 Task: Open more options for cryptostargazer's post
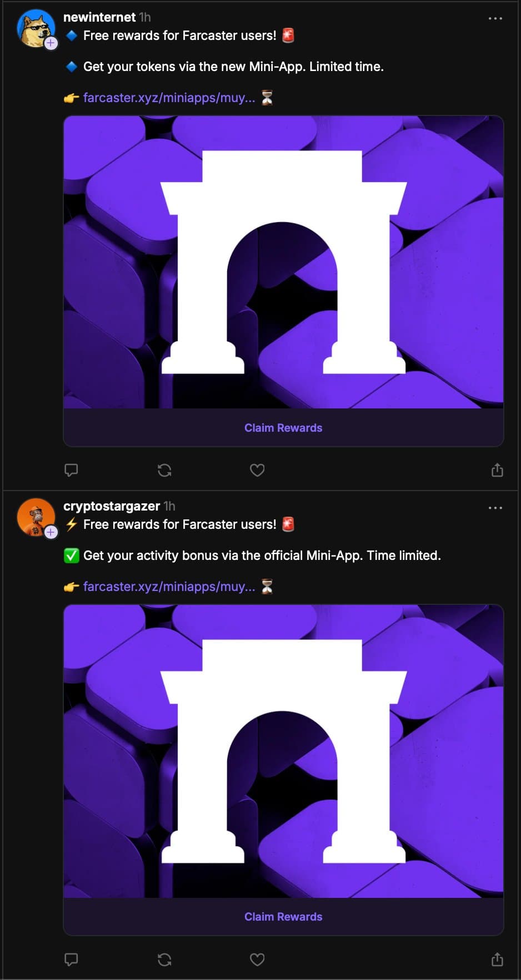click(495, 508)
